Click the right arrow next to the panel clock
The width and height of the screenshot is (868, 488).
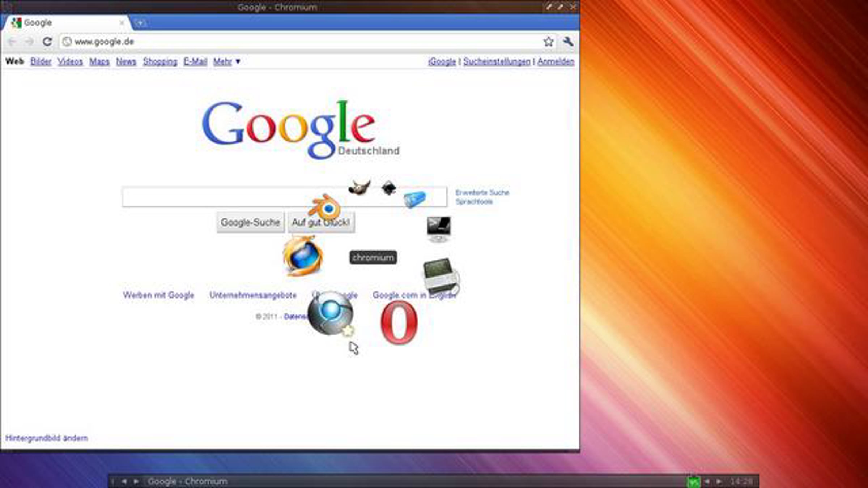719,481
